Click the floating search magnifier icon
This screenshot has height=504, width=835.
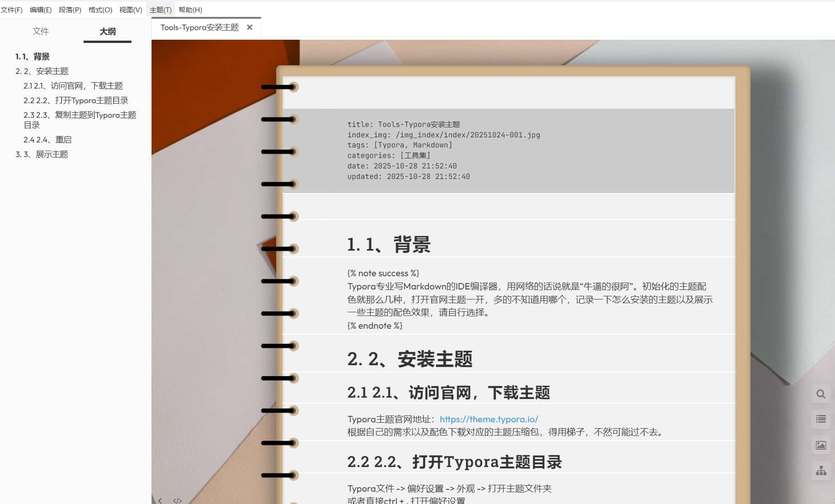820,394
